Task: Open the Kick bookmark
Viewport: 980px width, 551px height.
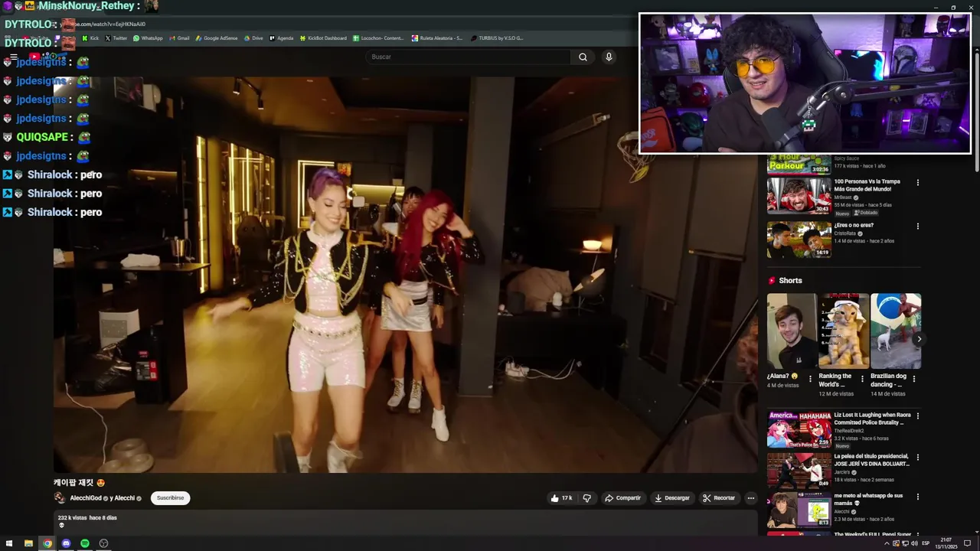Action: point(90,38)
